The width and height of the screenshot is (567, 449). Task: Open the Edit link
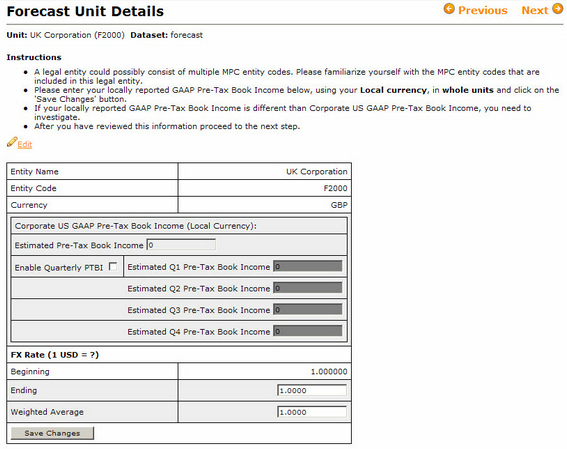25,145
